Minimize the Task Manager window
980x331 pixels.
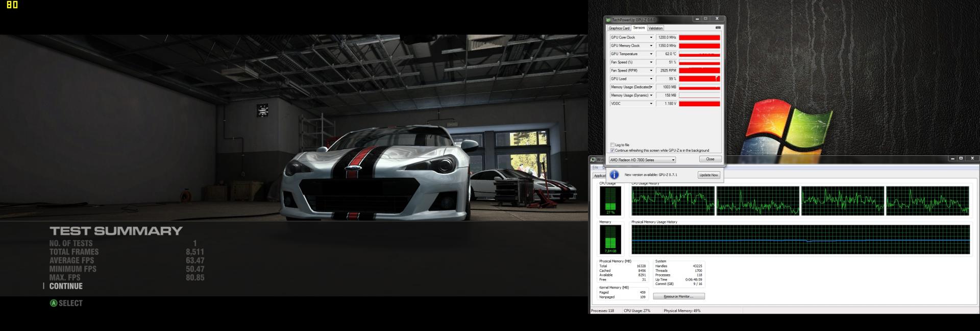[x=952, y=159]
